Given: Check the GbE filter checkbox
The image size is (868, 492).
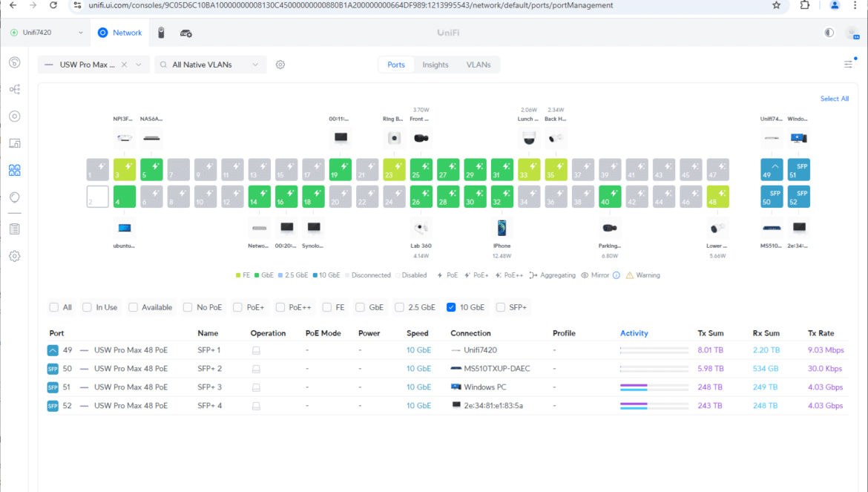Looking at the screenshot, I should click(361, 307).
